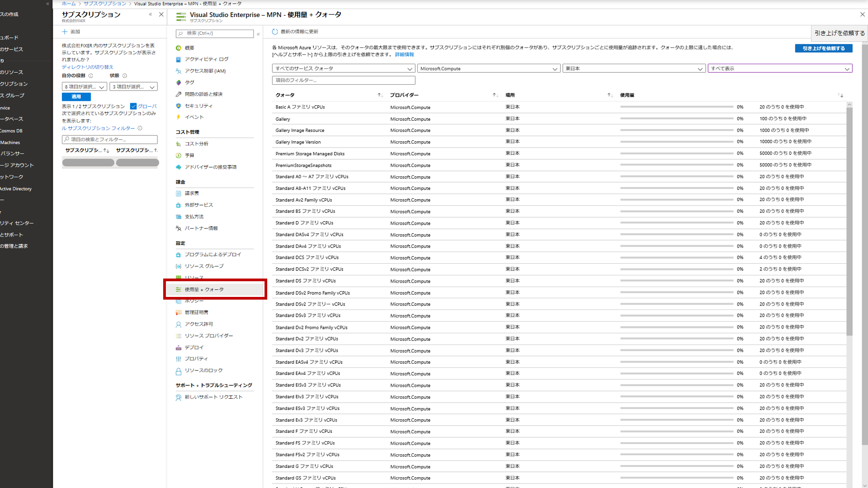Toggle the グローバル subscription filter checkbox

click(x=133, y=106)
